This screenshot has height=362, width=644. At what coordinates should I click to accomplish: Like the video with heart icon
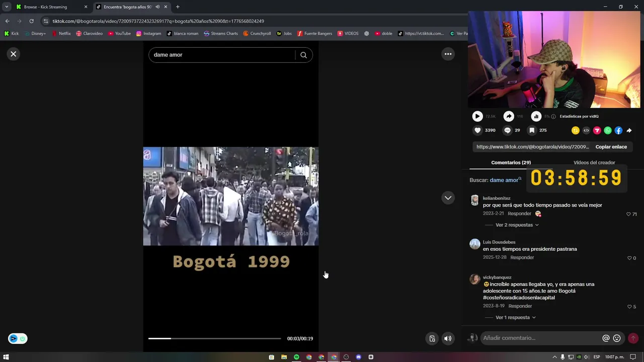[477, 130]
